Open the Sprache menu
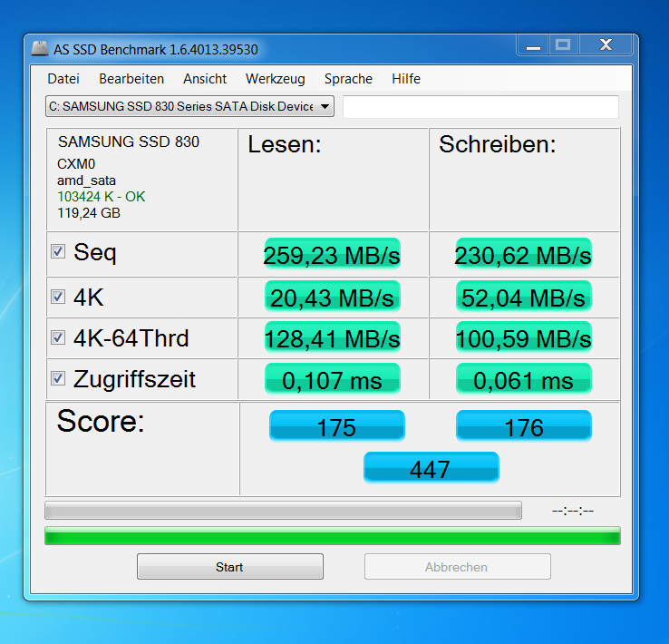669x644 pixels. tap(348, 79)
